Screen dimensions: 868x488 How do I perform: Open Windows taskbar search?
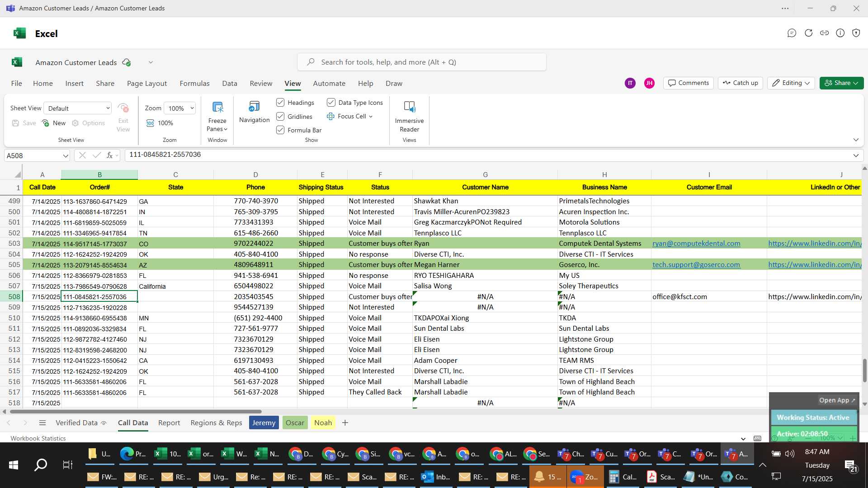41,465
